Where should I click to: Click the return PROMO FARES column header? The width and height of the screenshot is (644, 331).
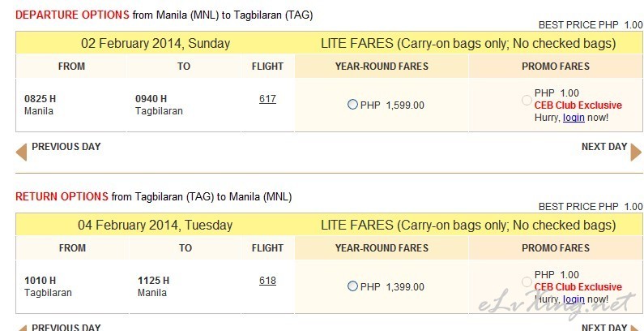pos(556,248)
